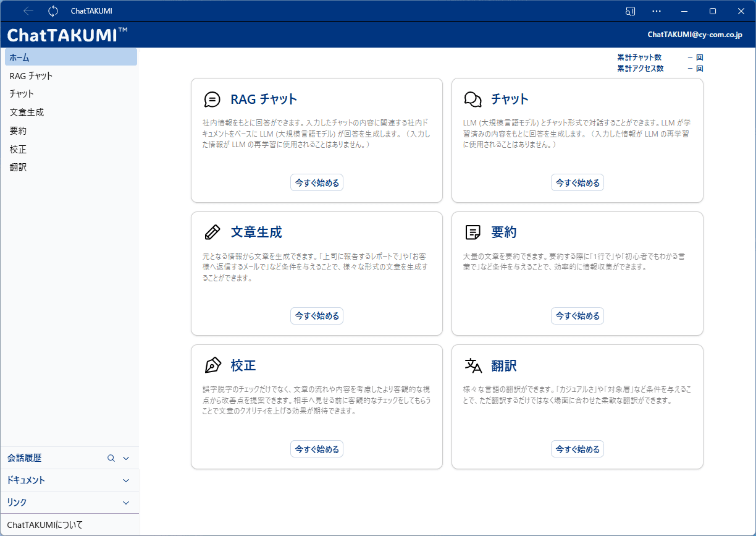Click the 校正 pen nib icon
Screen dimensions: 756x536
pyautogui.click(x=212, y=365)
